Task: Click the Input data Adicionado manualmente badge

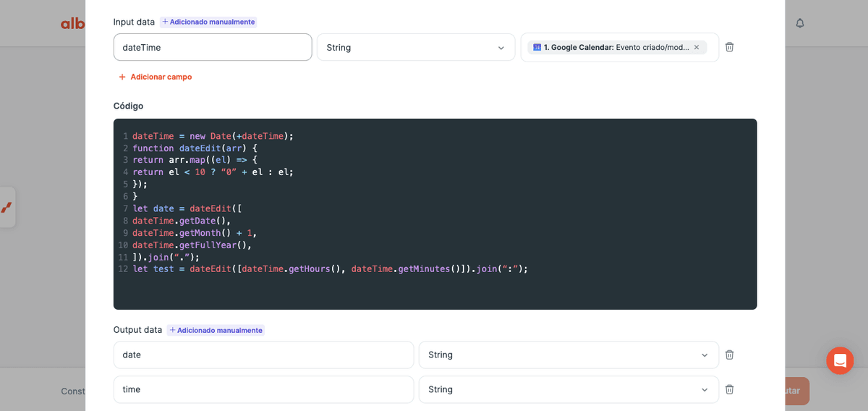Action: tap(208, 22)
